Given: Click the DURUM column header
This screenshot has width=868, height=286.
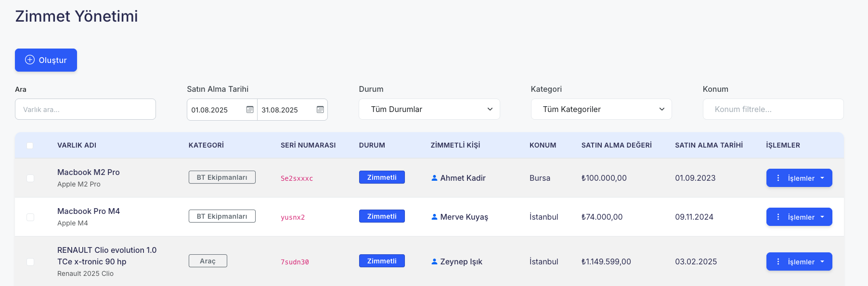Looking at the screenshot, I should tap(372, 145).
